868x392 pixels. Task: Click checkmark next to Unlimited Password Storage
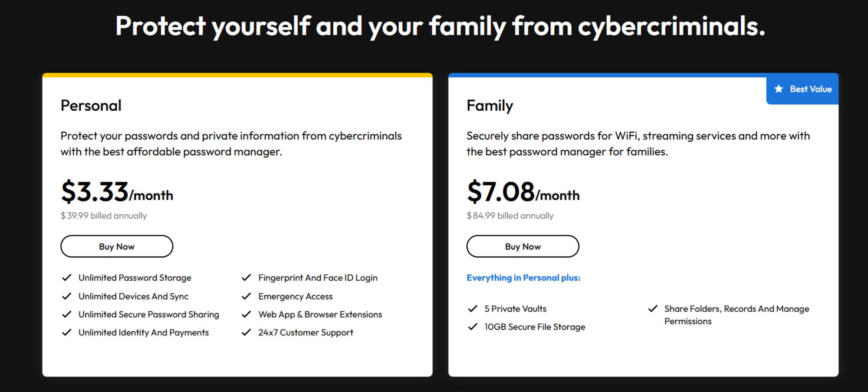pyautogui.click(x=66, y=277)
